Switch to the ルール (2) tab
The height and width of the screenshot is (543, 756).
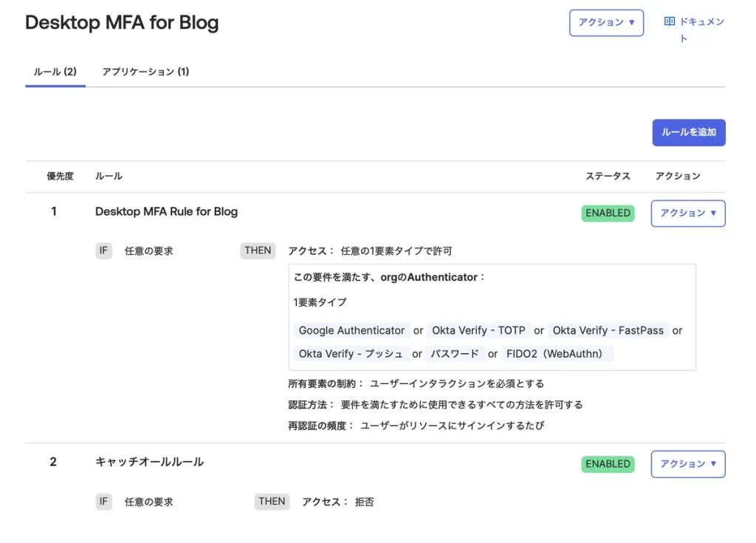(x=55, y=72)
